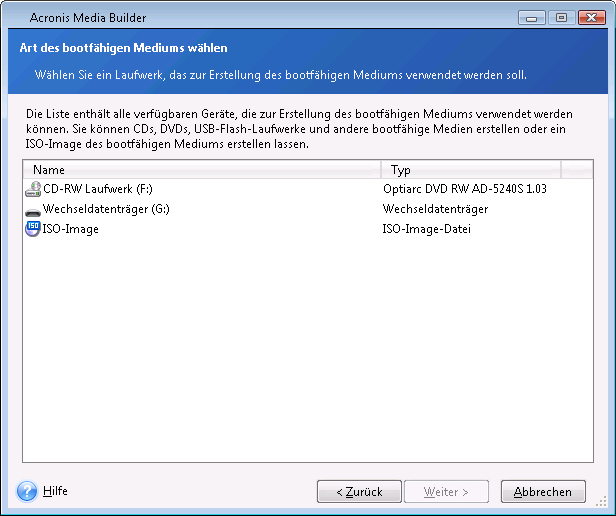The width and height of the screenshot is (616, 516).
Task: Choose the ISO-Image entry by name
Action: 71,229
